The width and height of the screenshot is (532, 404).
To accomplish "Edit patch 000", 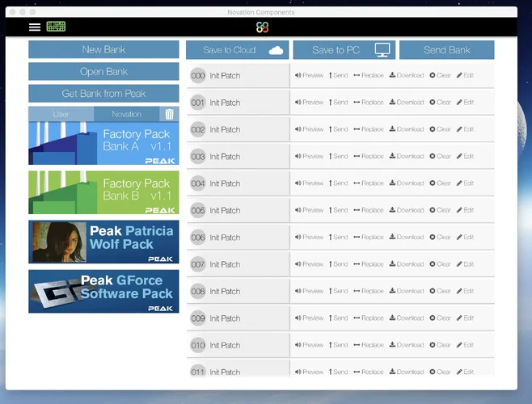I will (465, 75).
